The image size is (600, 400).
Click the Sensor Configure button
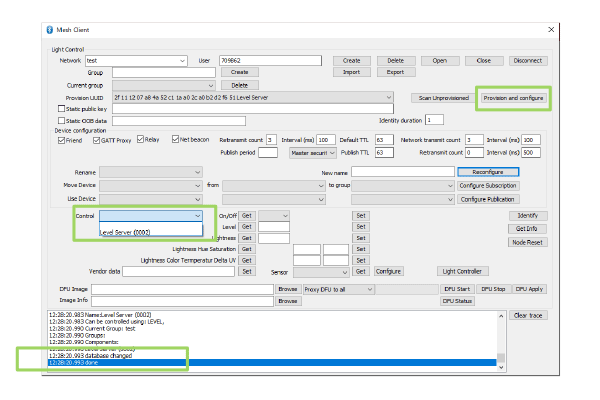tap(388, 271)
